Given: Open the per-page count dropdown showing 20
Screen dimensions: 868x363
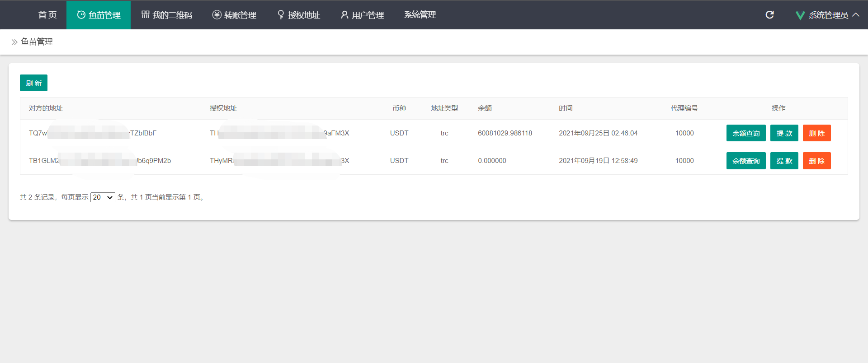Looking at the screenshot, I should pos(103,197).
